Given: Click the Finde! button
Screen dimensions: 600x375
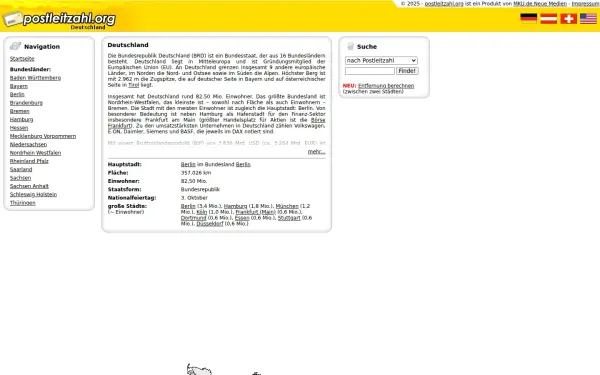Looking at the screenshot, I should [407, 71].
